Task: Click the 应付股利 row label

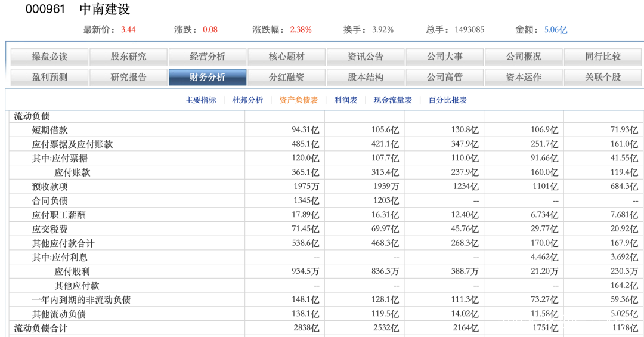Action: (72, 271)
